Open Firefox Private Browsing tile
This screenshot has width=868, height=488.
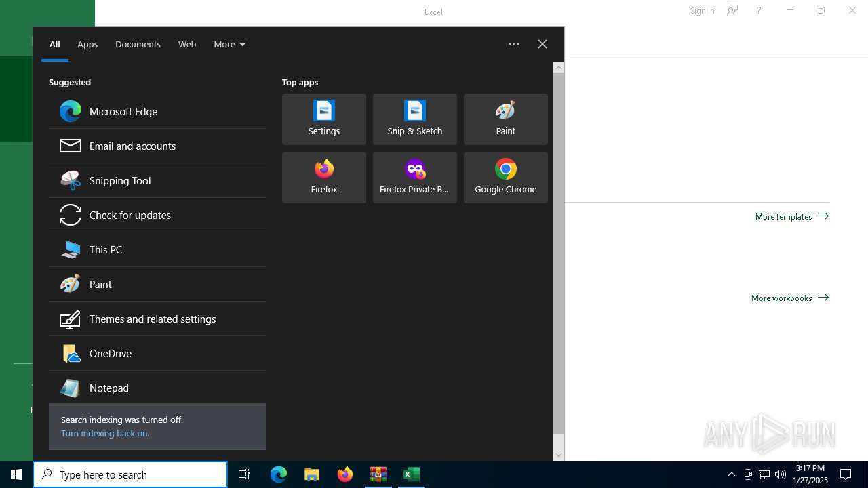(415, 178)
